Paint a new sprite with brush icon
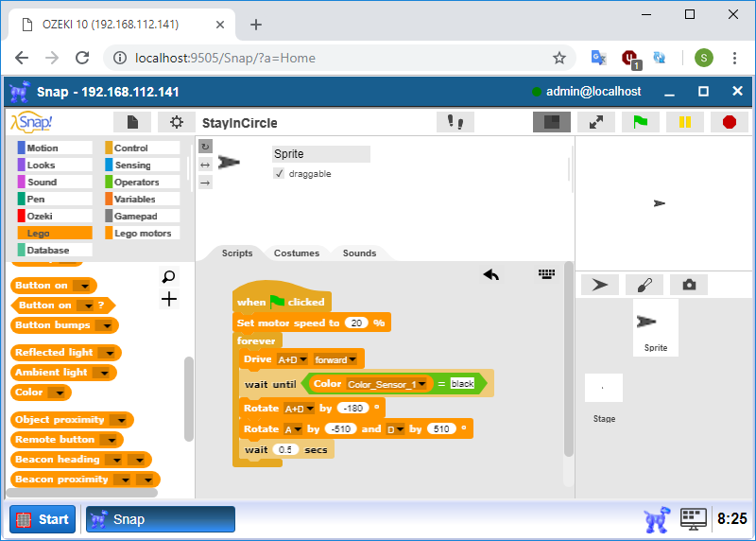This screenshot has width=756, height=541. coord(644,285)
